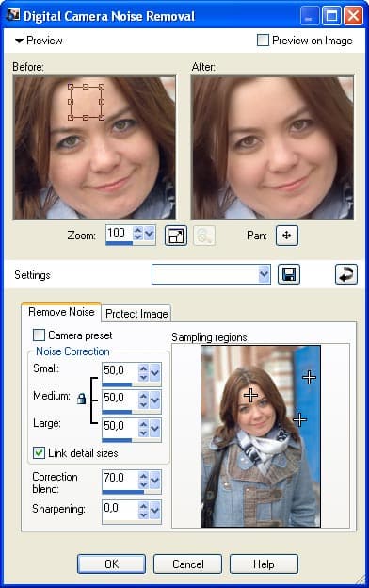Click the After preview image
369x588 pixels.
tap(272, 148)
